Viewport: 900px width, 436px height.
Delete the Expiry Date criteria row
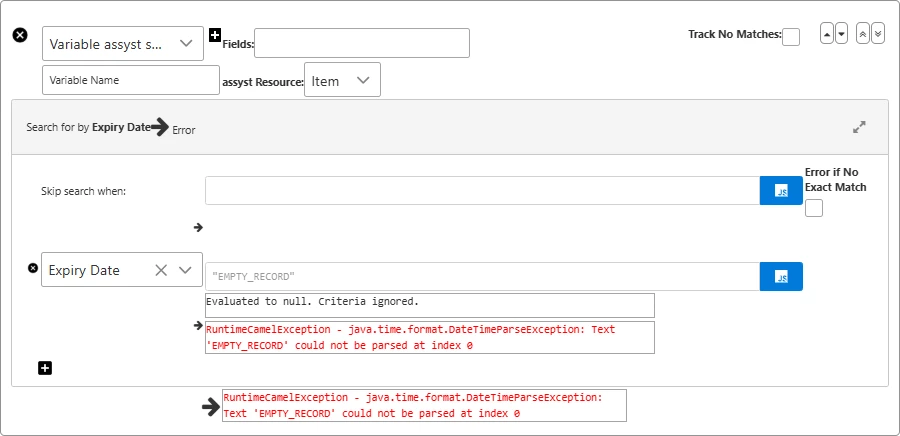pyautogui.click(x=32, y=268)
